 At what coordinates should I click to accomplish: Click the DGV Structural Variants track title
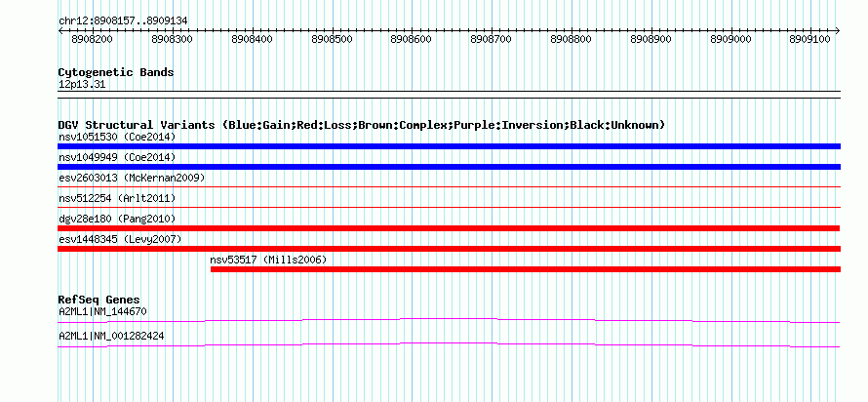(362, 125)
